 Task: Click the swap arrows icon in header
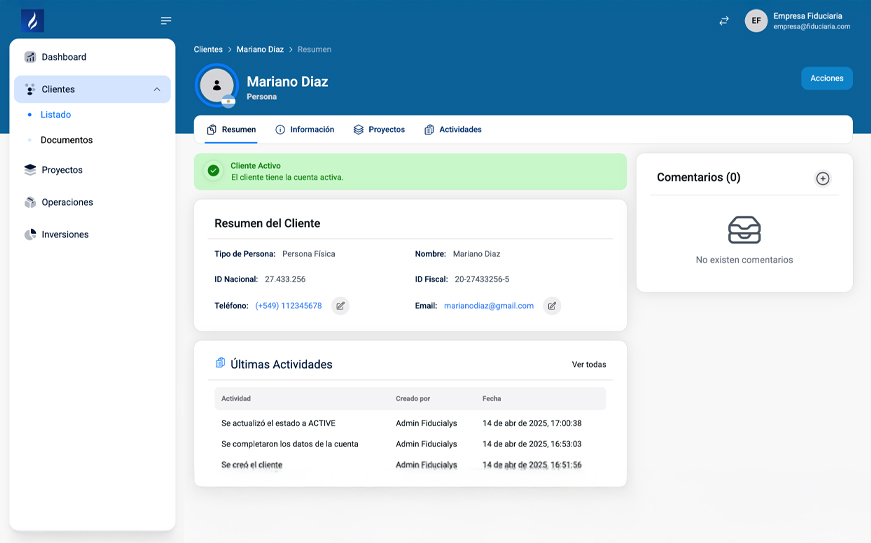(724, 21)
